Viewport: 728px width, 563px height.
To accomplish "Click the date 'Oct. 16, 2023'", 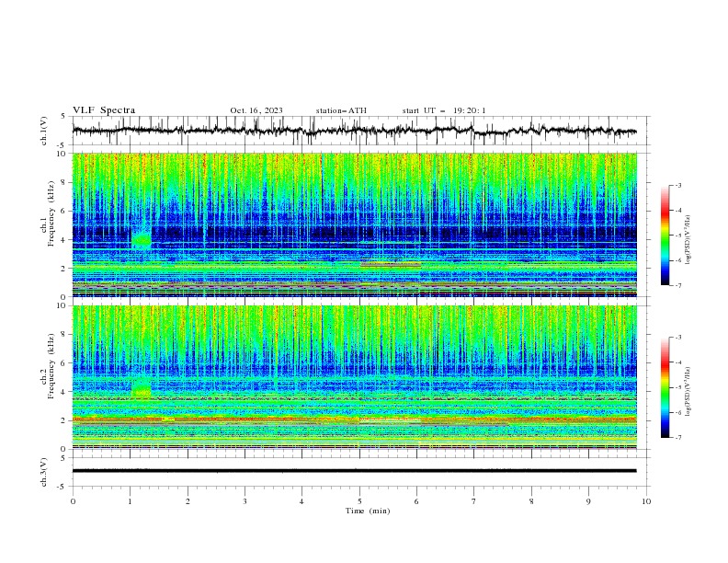I will [256, 110].
